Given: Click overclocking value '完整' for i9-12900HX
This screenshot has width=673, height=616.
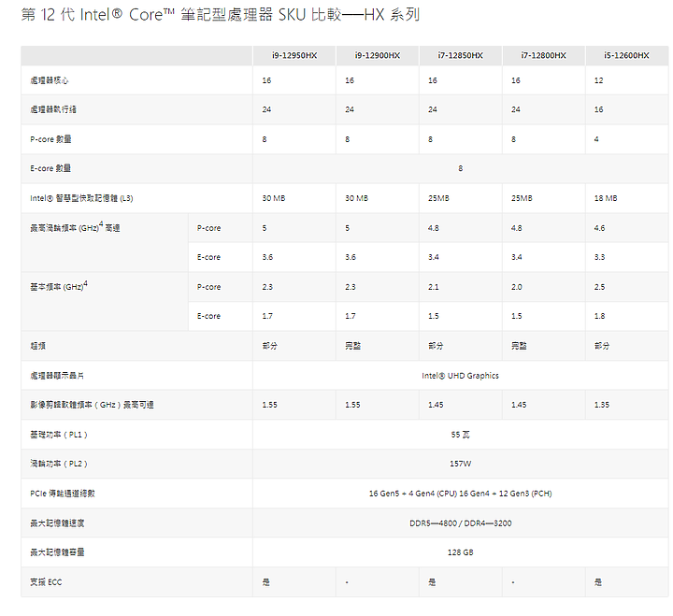Looking at the screenshot, I should click(352, 346).
